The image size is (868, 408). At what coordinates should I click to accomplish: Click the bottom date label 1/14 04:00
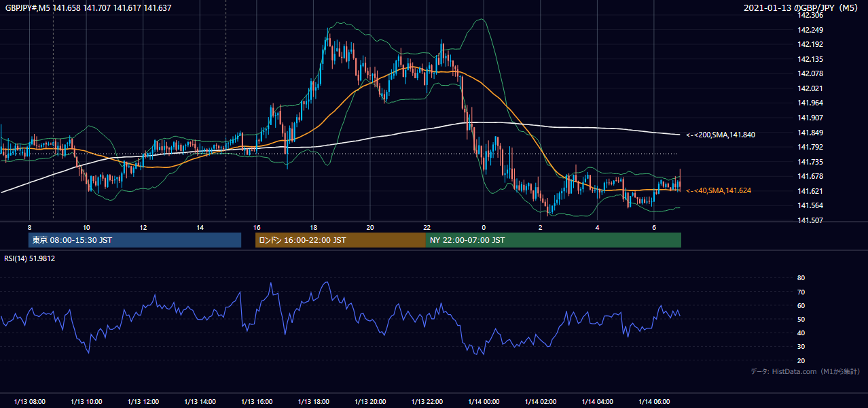[x=597, y=402]
